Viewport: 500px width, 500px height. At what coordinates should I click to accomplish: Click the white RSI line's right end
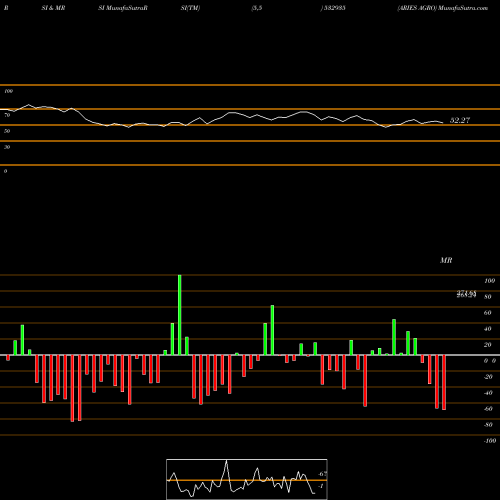tap(443, 123)
